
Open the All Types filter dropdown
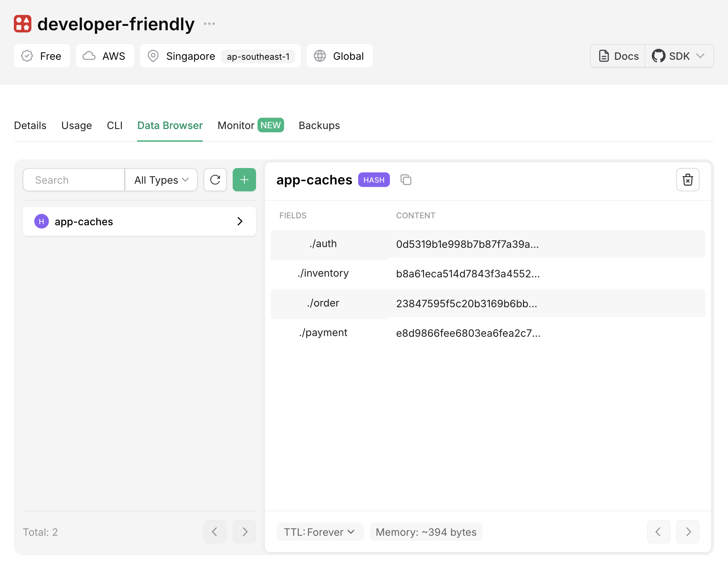(161, 180)
